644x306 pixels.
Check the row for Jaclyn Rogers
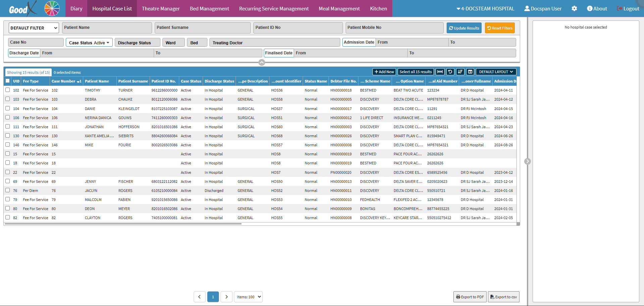(x=8, y=190)
